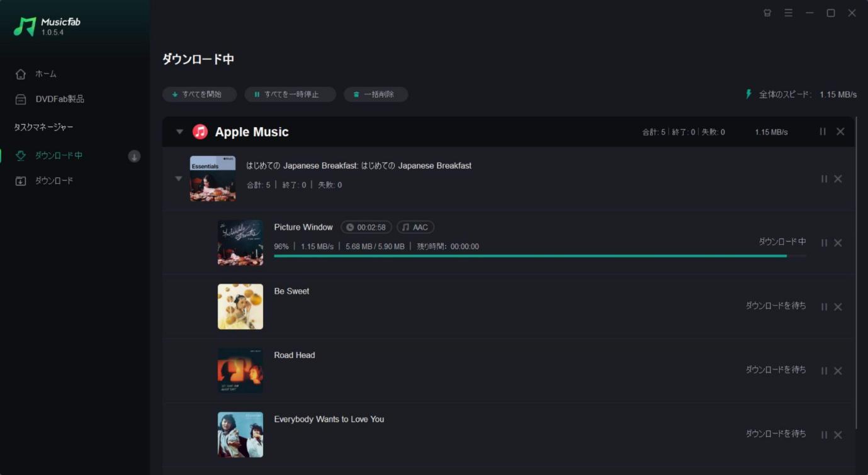Cancel Everybody Wants to Love You download

tap(838, 435)
